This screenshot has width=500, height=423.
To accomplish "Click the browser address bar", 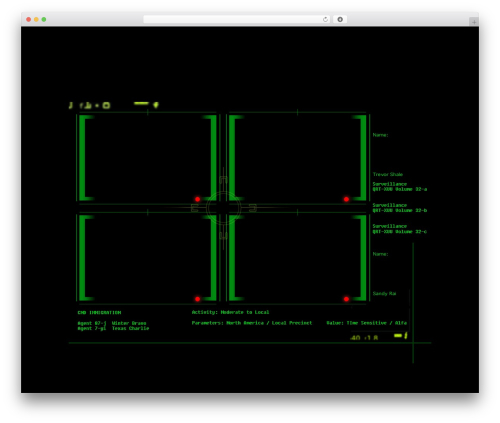I will coord(233,19).
